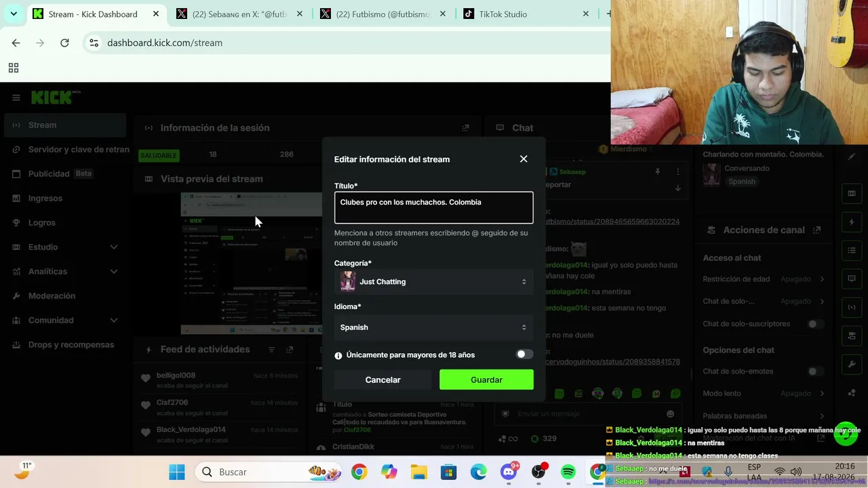The height and width of the screenshot is (488, 868).
Task: Toggle Chat de solo-emotes switch
Action: [816, 371]
